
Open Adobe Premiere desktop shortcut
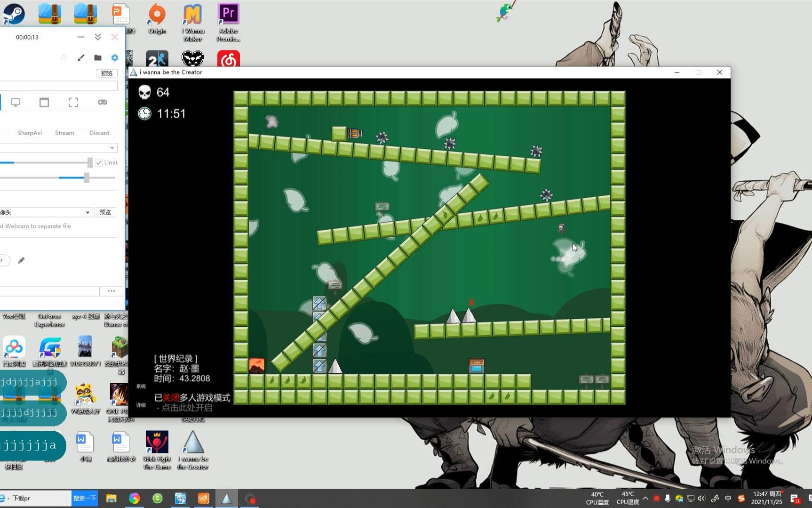[229, 22]
